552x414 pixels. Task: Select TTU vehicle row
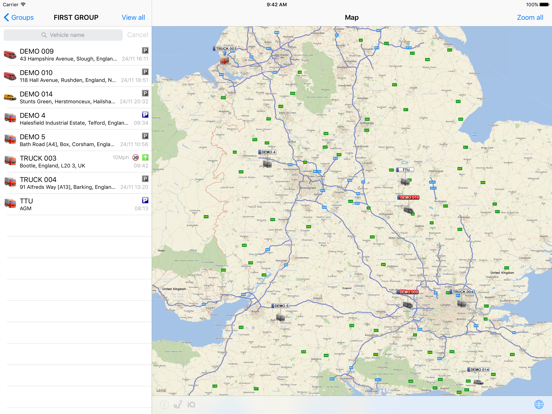[76, 204]
